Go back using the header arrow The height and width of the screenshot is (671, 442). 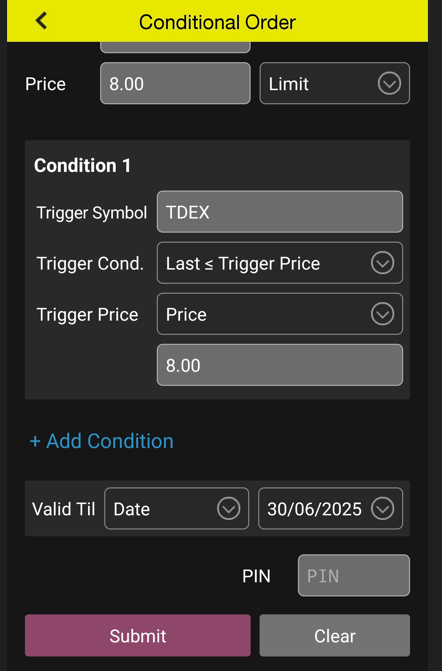pos(41,21)
